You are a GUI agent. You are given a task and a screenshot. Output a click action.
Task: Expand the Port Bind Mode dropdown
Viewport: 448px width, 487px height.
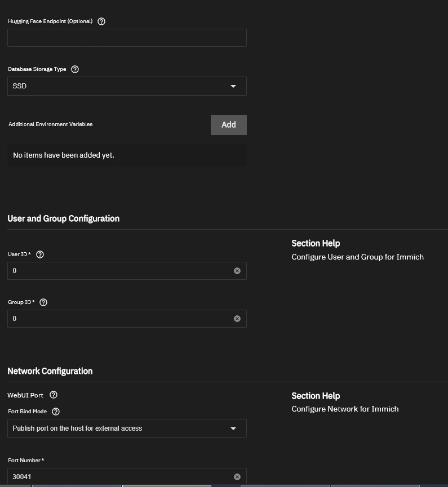(x=127, y=428)
